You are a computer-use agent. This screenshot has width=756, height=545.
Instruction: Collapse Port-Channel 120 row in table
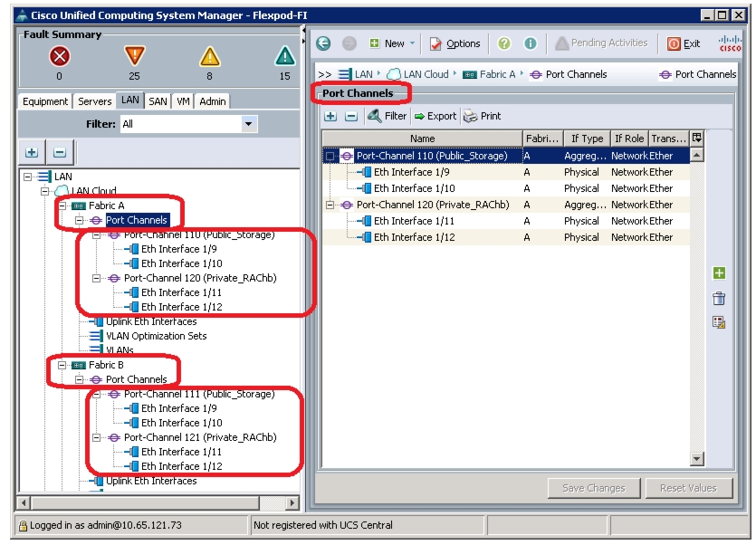330,205
